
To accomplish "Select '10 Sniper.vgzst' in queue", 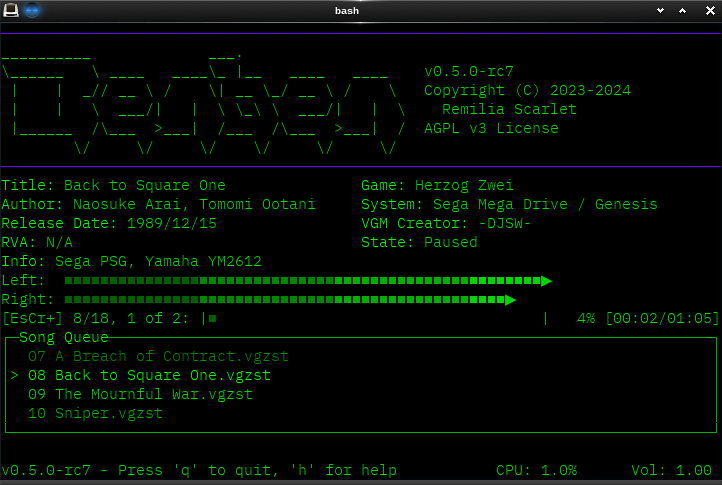I will [x=95, y=413].
